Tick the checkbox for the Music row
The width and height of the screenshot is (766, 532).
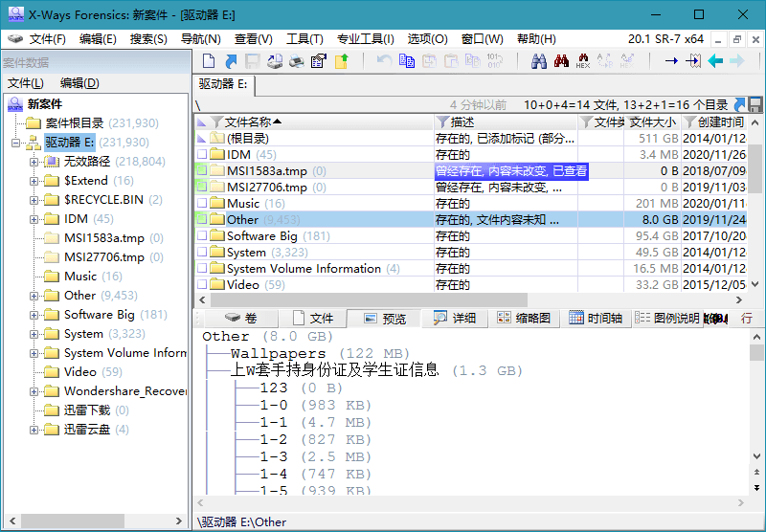pos(202,204)
